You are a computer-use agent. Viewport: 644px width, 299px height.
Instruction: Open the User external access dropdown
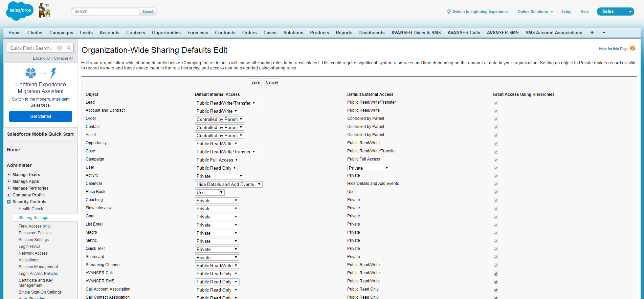coord(369,168)
